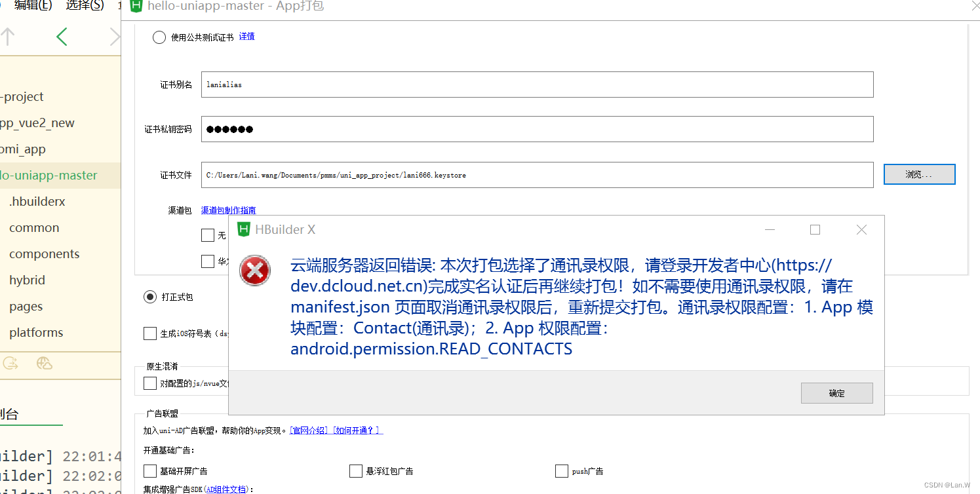The width and height of the screenshot is (980, 494).
Task: Select the .hbuilderx folder in tree
Action: pos(37,201)
